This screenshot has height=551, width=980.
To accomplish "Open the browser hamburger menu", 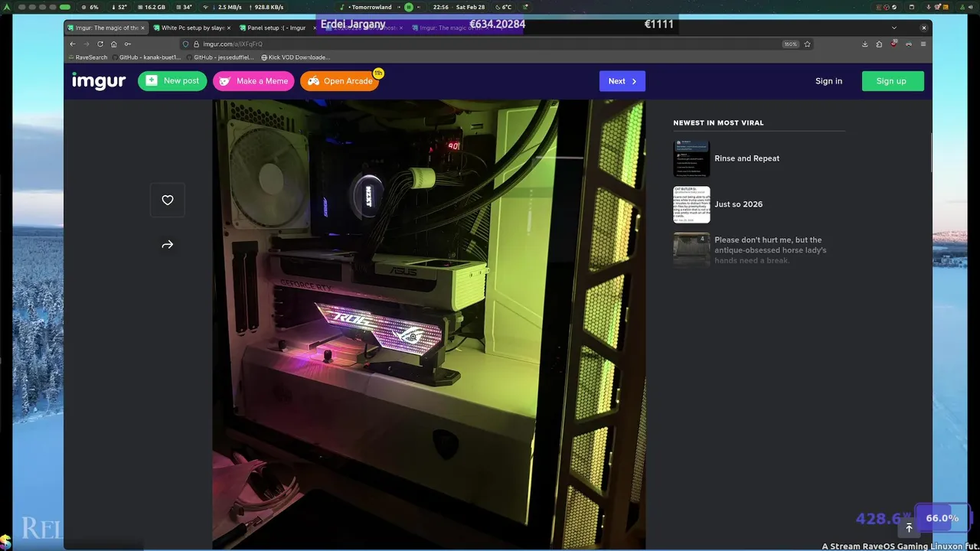I will click(923, 44).
